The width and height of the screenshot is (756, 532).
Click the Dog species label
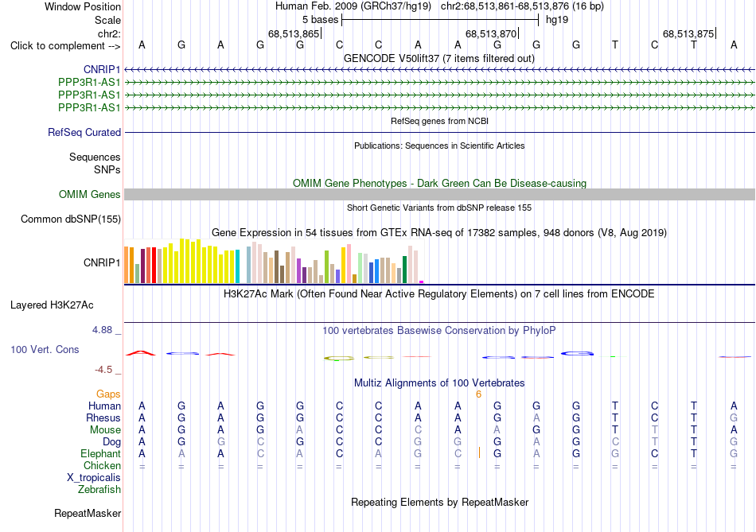pyautogui.click(x=111, y=442)
